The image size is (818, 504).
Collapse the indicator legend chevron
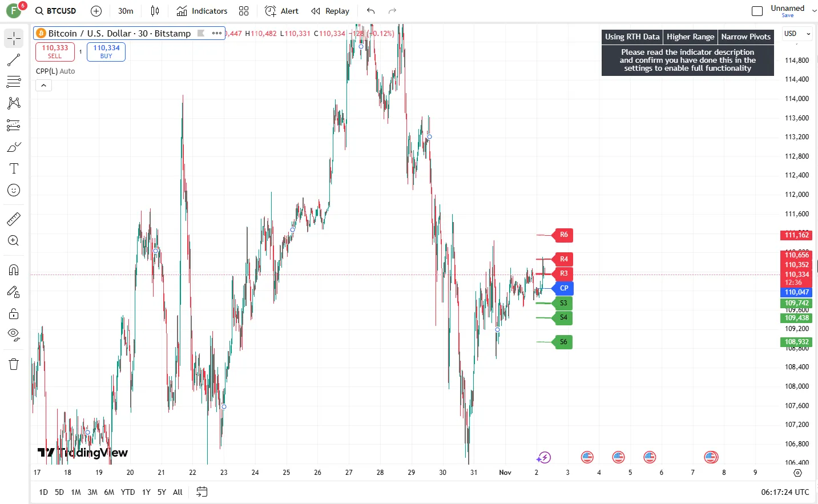(43, 86)
